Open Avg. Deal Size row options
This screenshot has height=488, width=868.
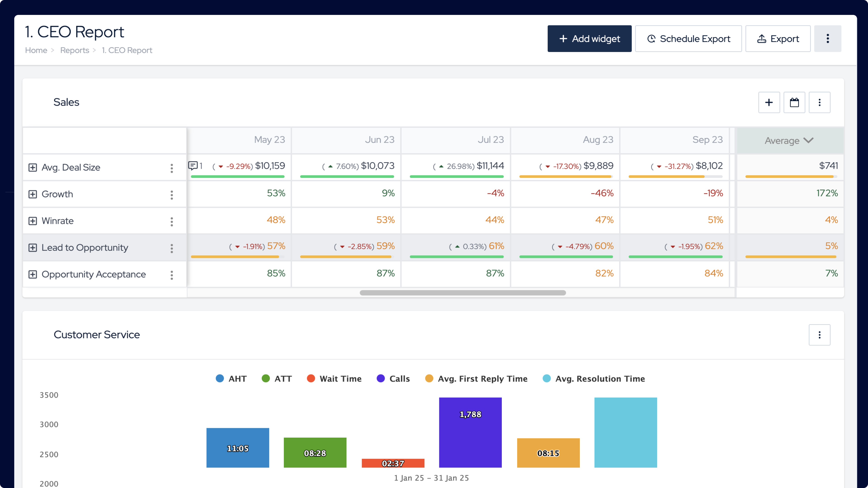pyautogui.click(x=172, y=168)
